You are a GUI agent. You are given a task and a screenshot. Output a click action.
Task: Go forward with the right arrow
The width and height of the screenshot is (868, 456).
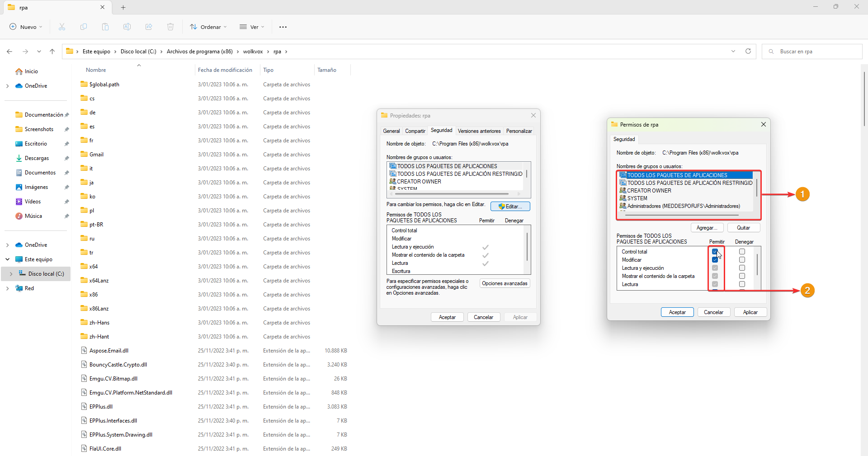(25, 52)
